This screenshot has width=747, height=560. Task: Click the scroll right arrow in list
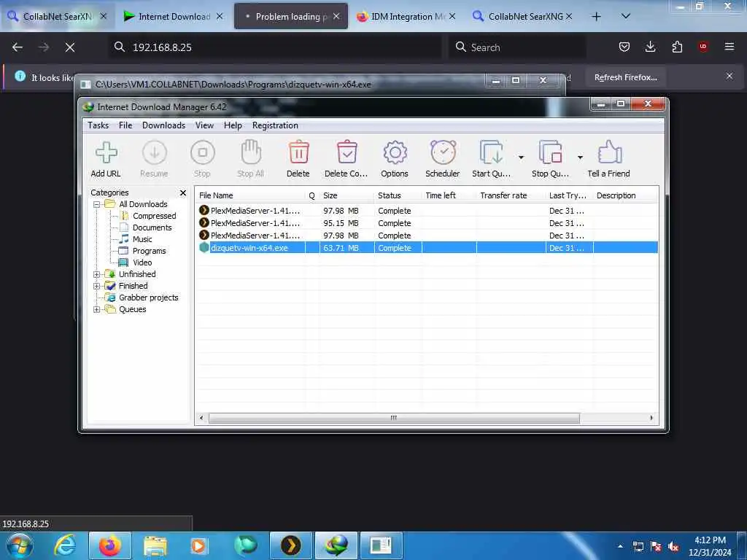(651, 418)
